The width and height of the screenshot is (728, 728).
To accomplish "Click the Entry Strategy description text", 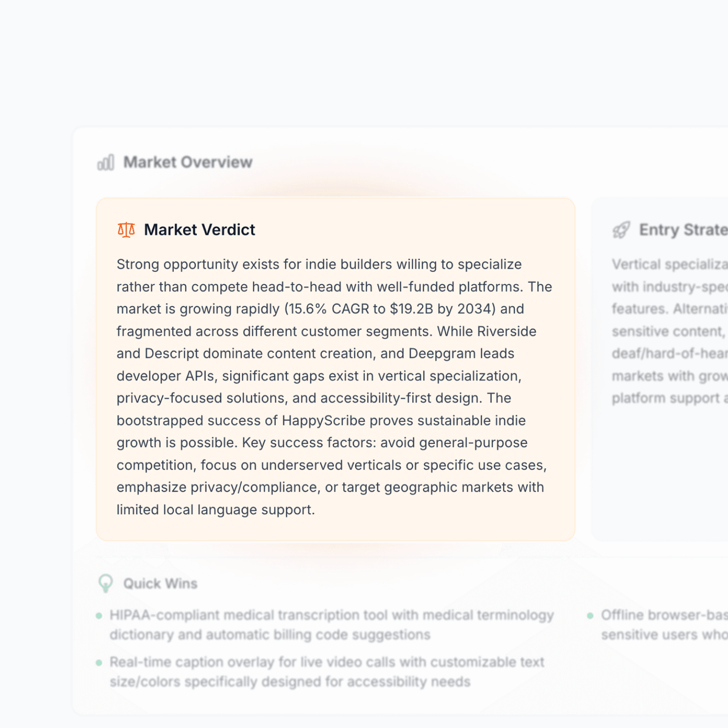I will tap(669, 331).
